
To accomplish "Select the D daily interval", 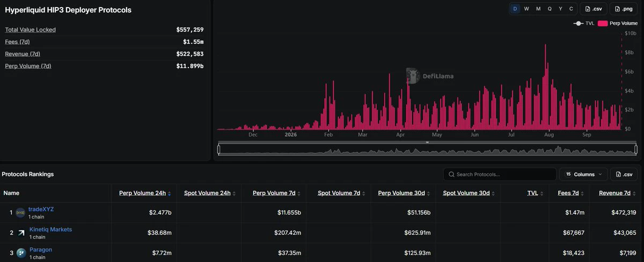I will point(515,9).
